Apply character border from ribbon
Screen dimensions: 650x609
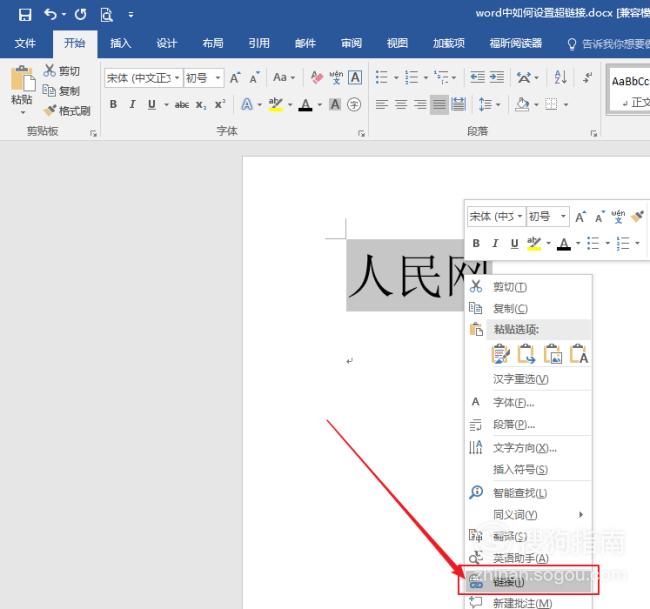pos(355,78)
